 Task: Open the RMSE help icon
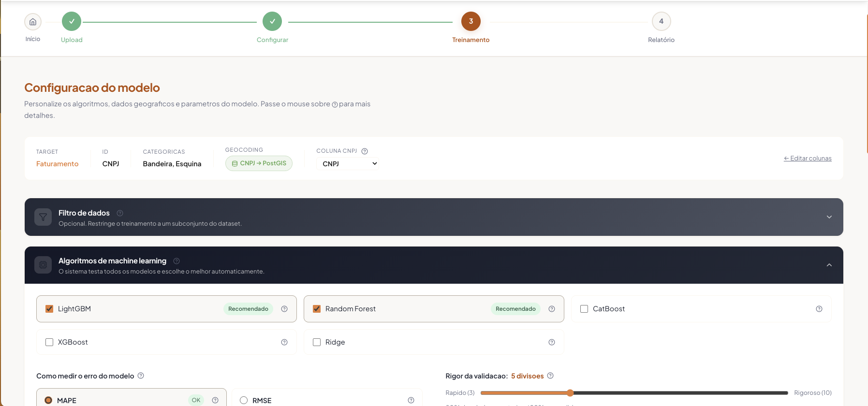pos(411,400)
